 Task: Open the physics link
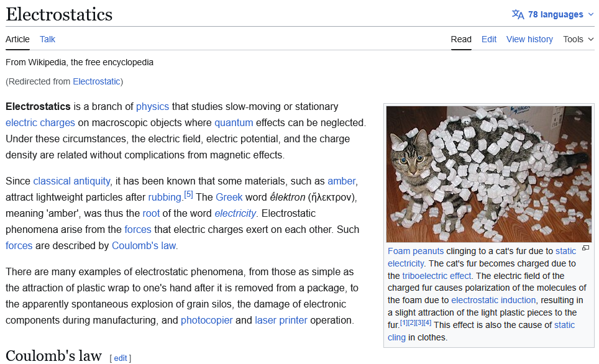152,107
